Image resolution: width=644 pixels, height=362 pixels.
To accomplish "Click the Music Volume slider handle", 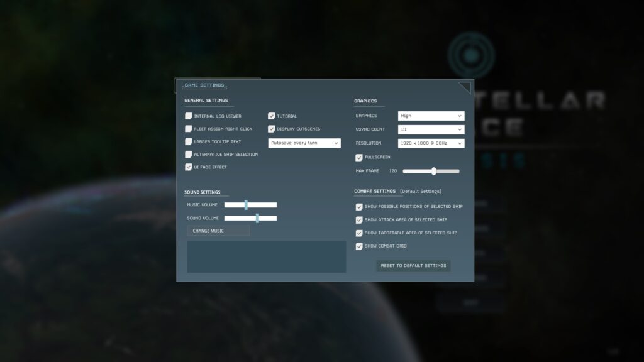I will (246, 205).
